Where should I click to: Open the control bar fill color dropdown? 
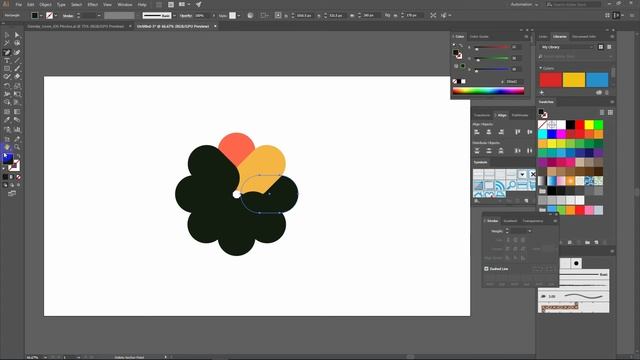[42, 16]
